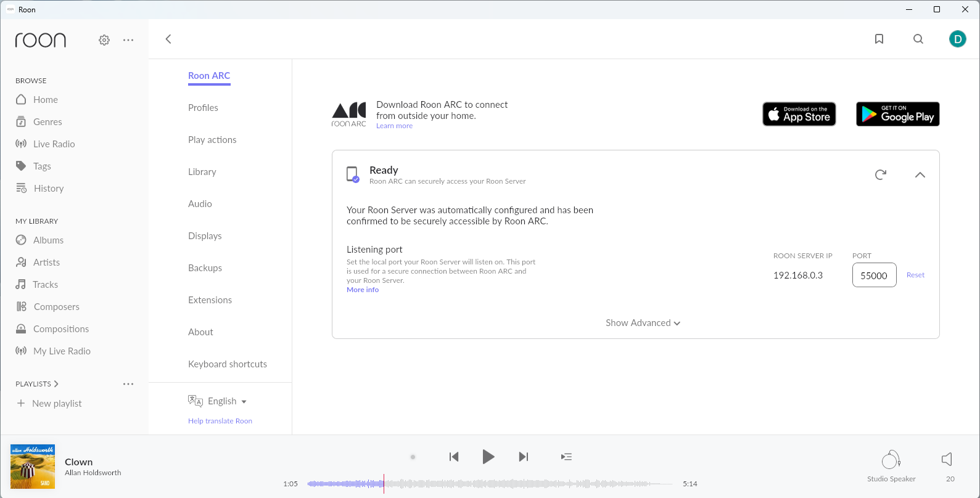Select the Library settings tab
Screen dimensions: 980x498
coord(202,172)
